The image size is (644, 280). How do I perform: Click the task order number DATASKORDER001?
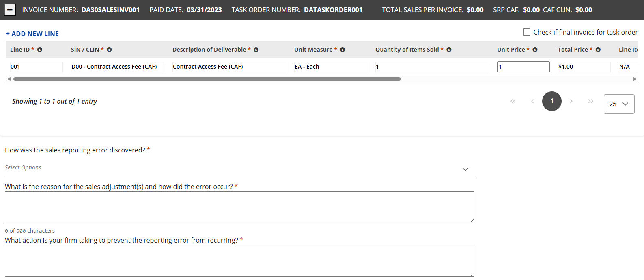point(333,10)
